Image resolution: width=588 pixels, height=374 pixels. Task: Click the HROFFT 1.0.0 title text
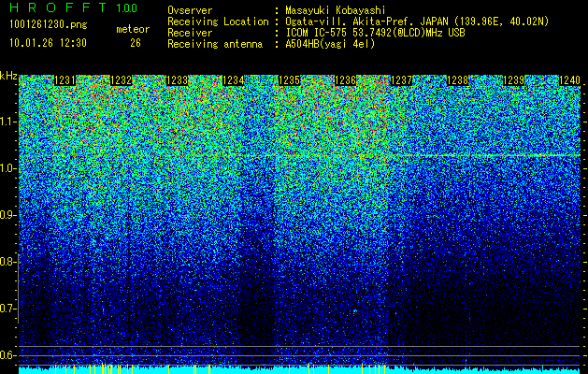(x=74, y=7)
